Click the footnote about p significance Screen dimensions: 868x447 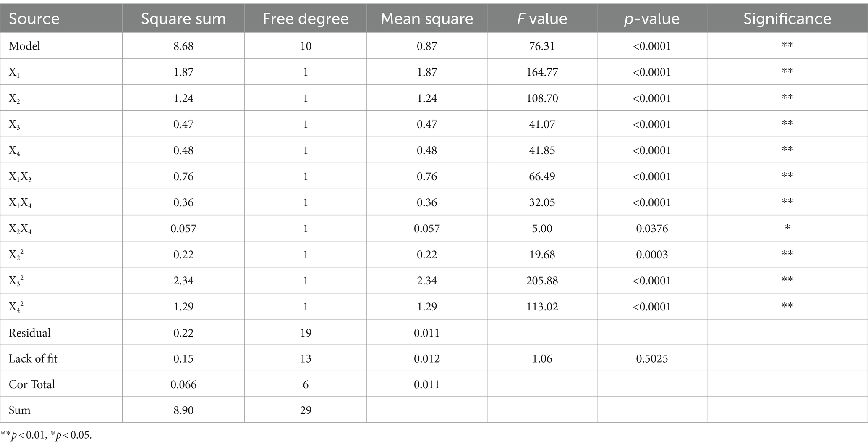point(46,435)
